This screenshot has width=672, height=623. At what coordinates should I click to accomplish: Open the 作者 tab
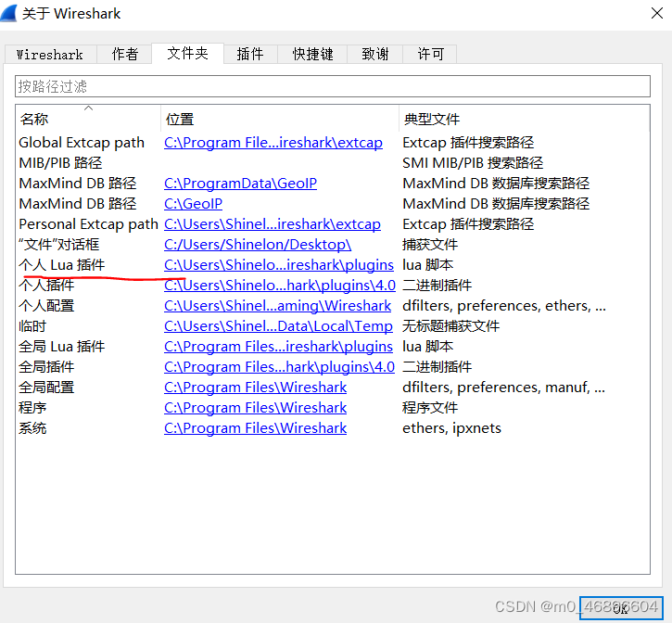coord(125,55)
